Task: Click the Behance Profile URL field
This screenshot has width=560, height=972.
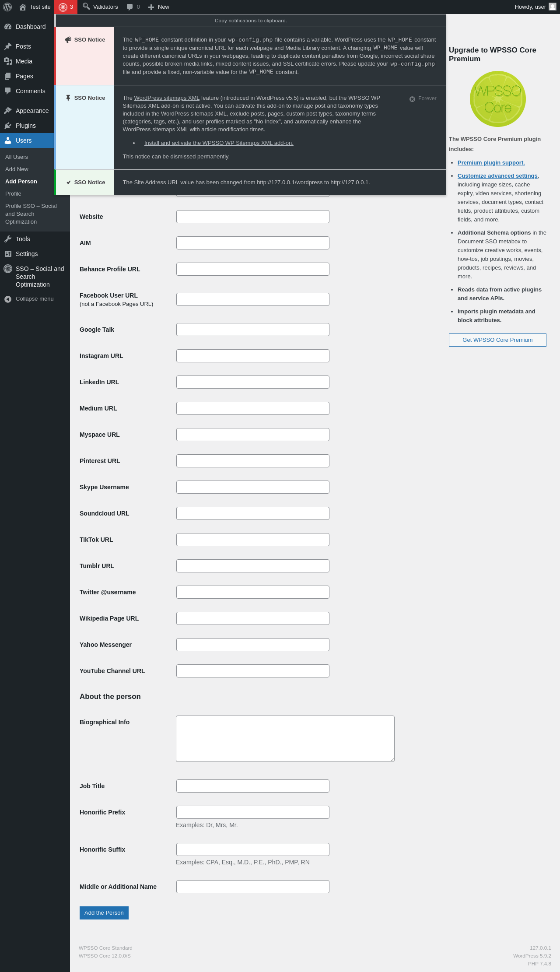Action: (253, 269)
